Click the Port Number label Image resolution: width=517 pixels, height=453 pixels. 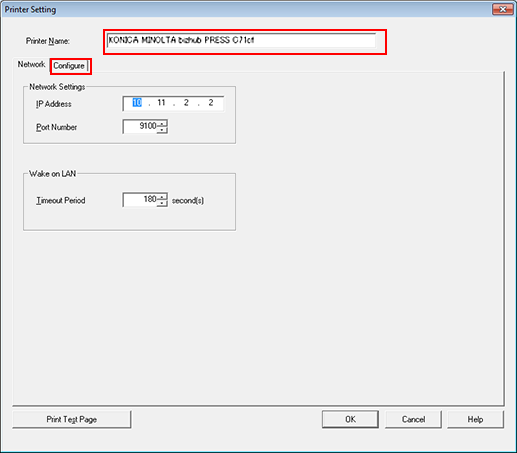point(56,127)
